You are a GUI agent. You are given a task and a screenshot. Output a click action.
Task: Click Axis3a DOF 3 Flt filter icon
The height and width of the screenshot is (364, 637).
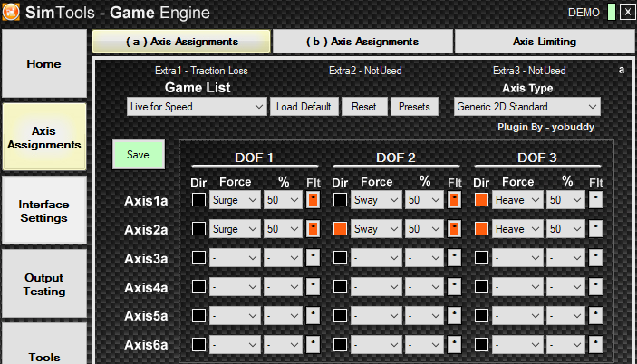pyautogui.click(x=595, y=257)
